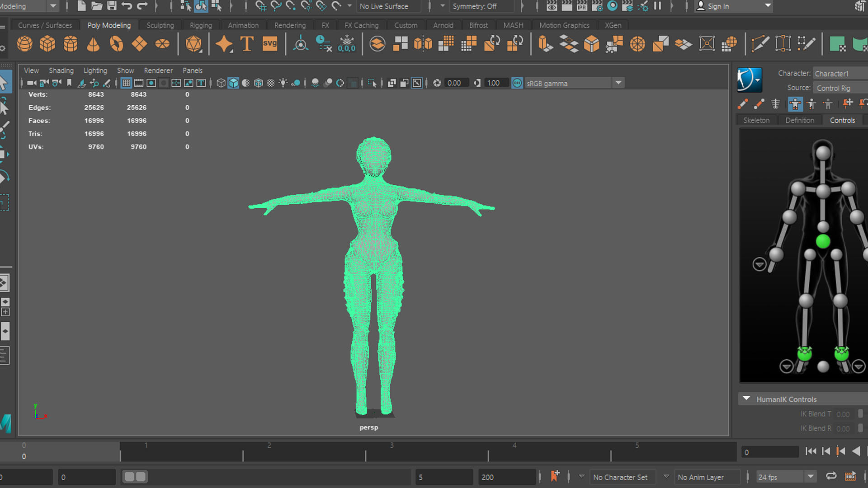
Task: Click the SVG import shelf icon
Action: point(270,44)
